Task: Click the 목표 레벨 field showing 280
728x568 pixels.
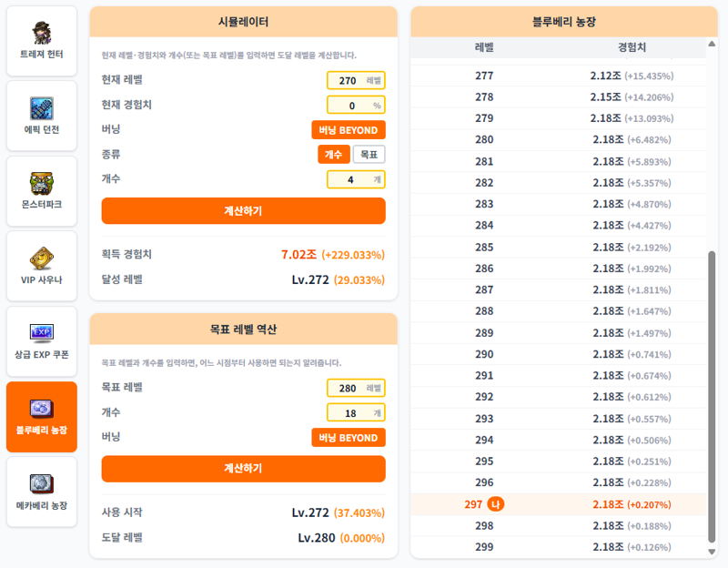Action: [356, 388]
